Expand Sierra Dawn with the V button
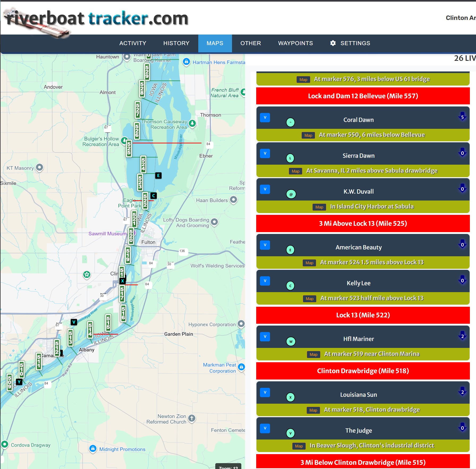Image resolution: width=476 pixels, height=469 pixels. [265, 153]
